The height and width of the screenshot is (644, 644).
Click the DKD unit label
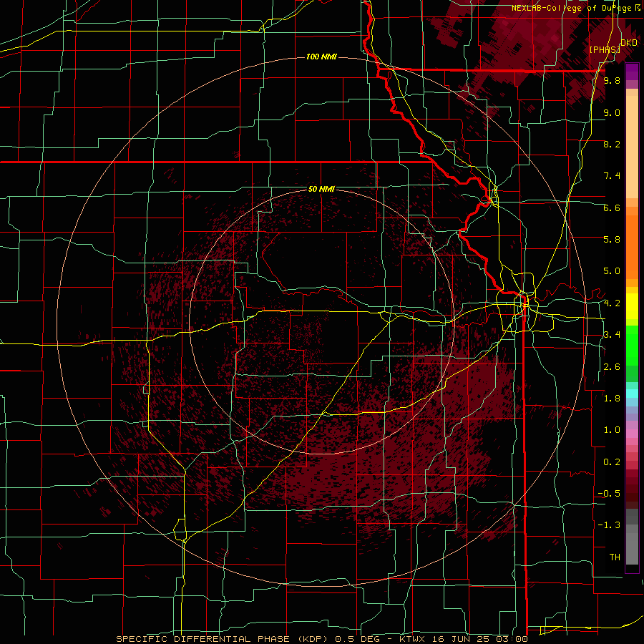(629, 43)
